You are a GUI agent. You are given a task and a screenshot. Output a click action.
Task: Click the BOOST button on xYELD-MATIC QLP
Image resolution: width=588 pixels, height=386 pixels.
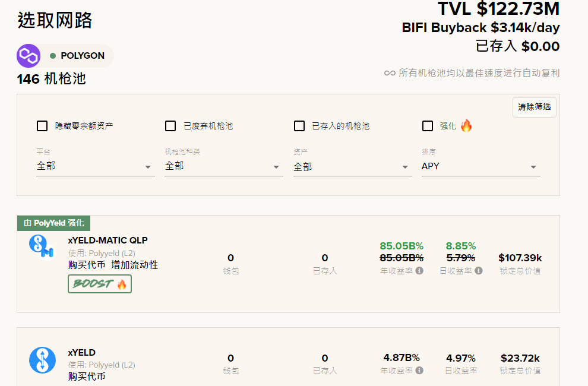(100, 284)
